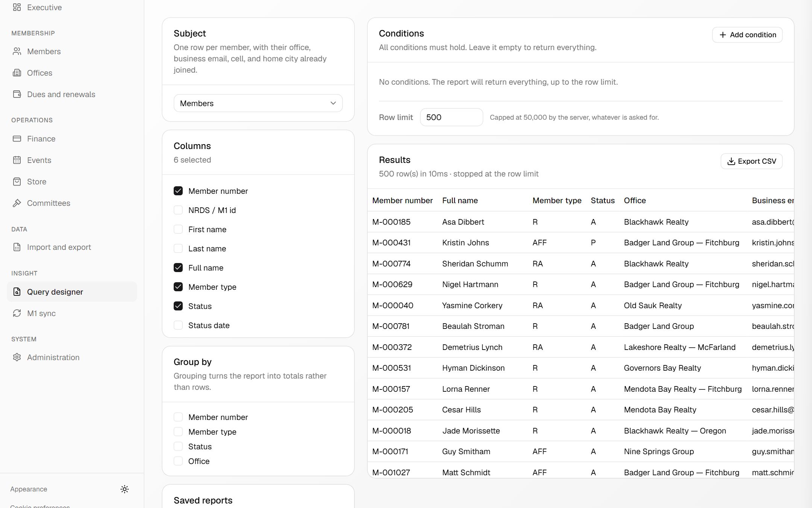Check the Last name column
Viewport: 812px width, 508px height.
[178, 248]
